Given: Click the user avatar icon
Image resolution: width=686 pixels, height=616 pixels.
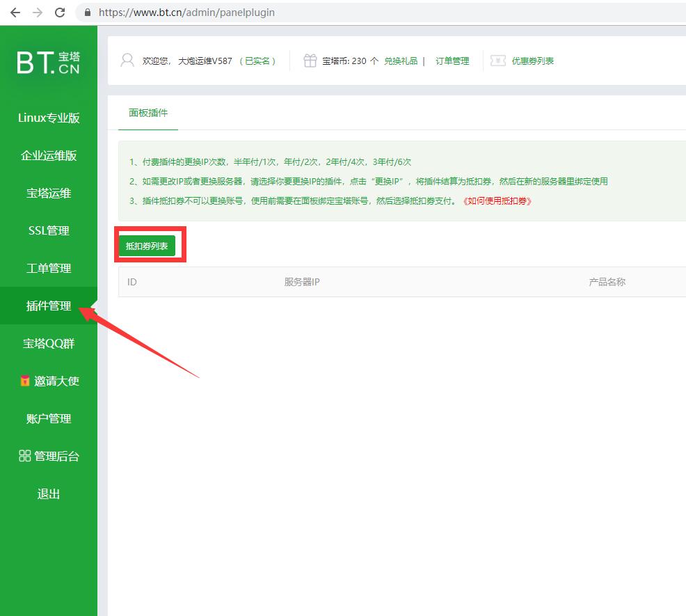Looking at the screenshot, I should pos(127,61).
